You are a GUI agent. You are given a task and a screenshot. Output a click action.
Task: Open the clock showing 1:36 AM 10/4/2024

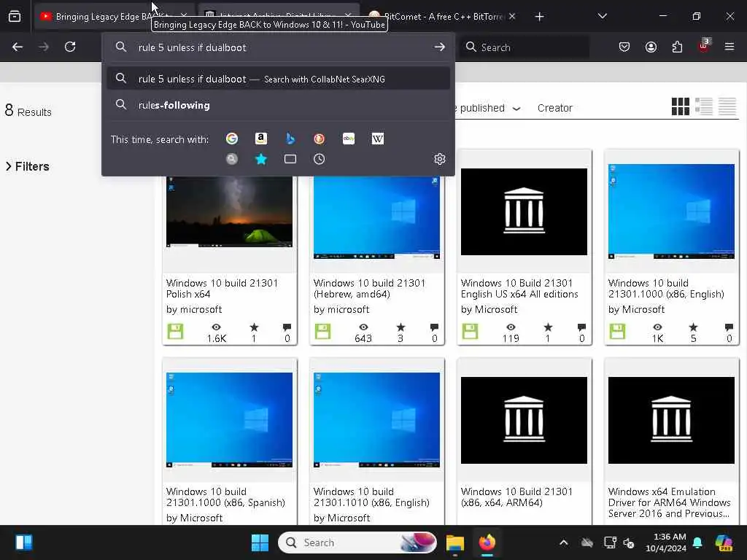click(x=666, y=542)
